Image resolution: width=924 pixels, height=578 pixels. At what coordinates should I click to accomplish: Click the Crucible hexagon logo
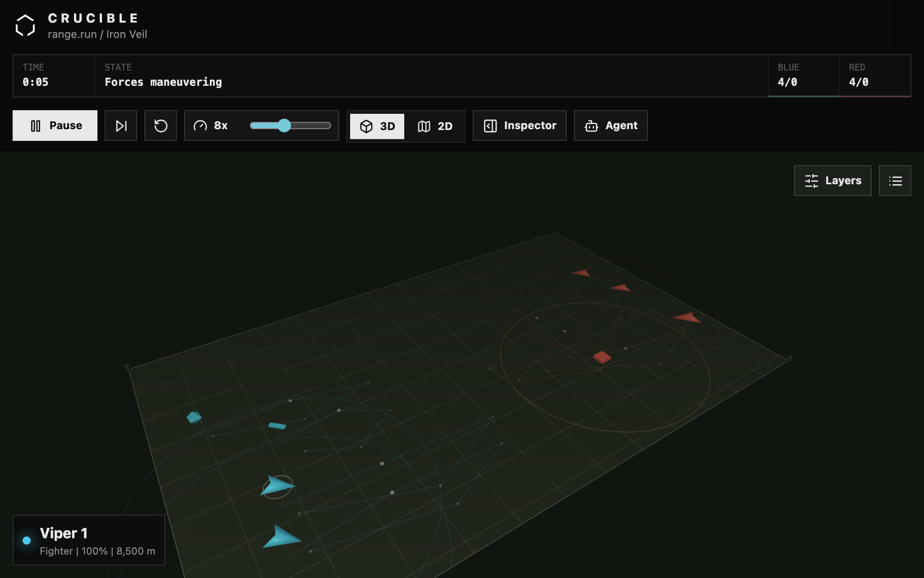click(25, 25)
